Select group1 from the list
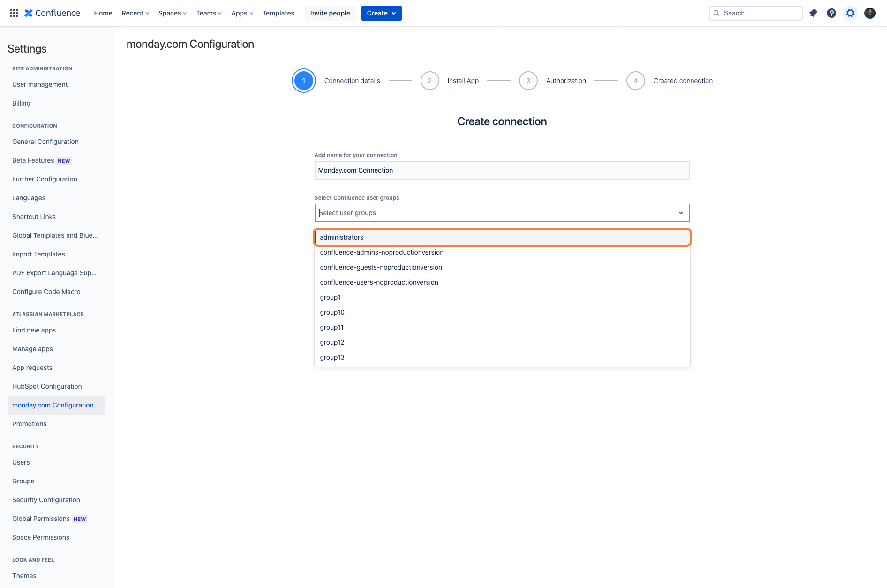This screenshot has height=588, width=887. [x=502, y=297]
